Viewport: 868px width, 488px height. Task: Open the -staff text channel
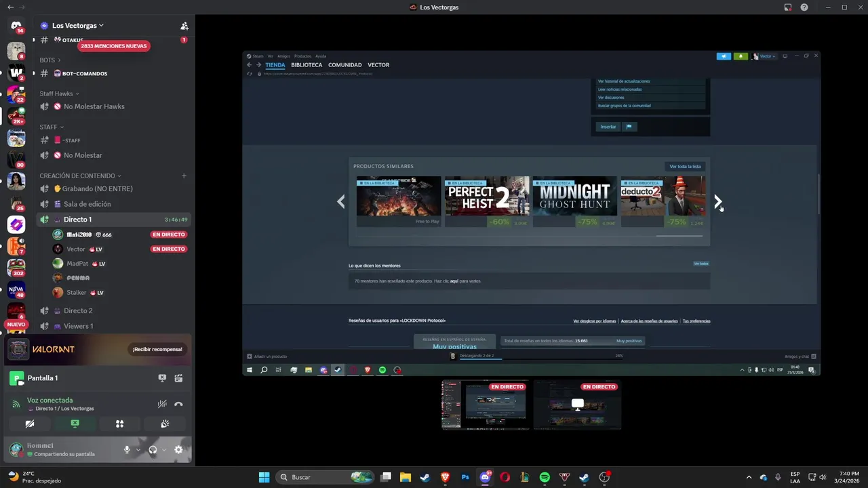(x=114, y=140)
